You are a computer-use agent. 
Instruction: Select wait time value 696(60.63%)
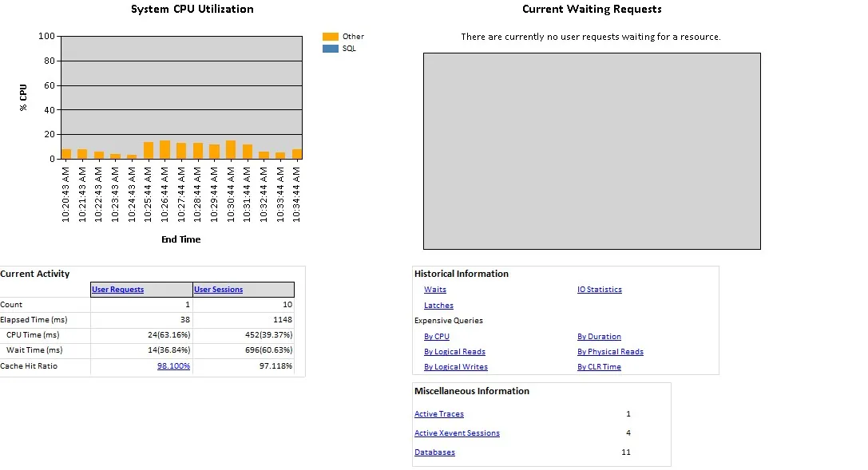coord(269,350)
